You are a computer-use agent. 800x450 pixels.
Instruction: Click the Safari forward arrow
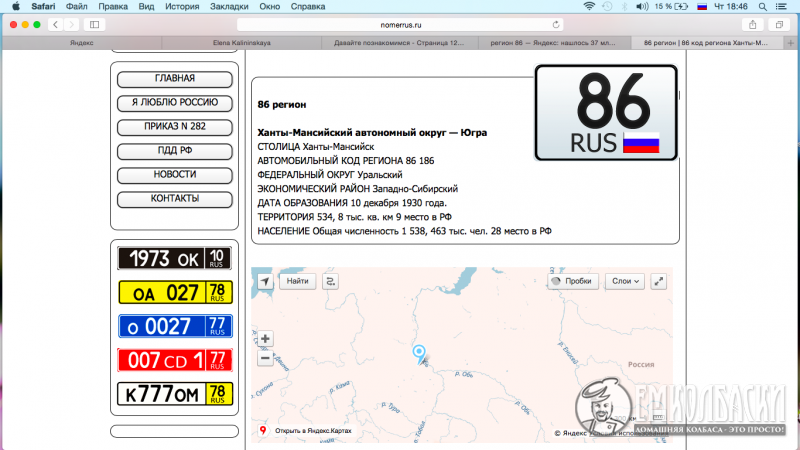coord(71,24)
